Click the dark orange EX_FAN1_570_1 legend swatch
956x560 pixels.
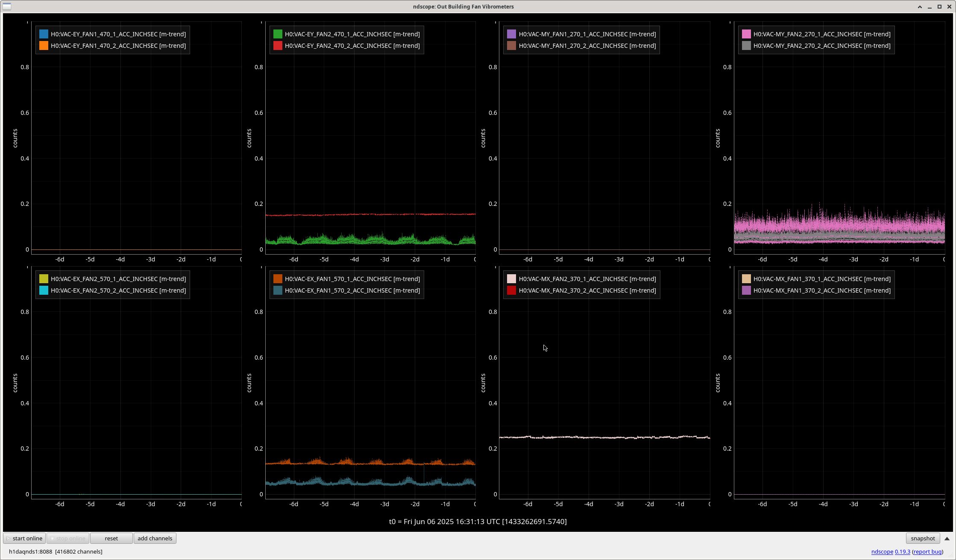pos(278,279)
